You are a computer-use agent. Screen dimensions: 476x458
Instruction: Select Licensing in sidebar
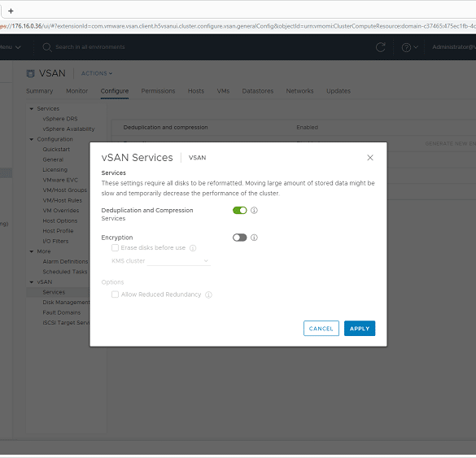(55, 170)
